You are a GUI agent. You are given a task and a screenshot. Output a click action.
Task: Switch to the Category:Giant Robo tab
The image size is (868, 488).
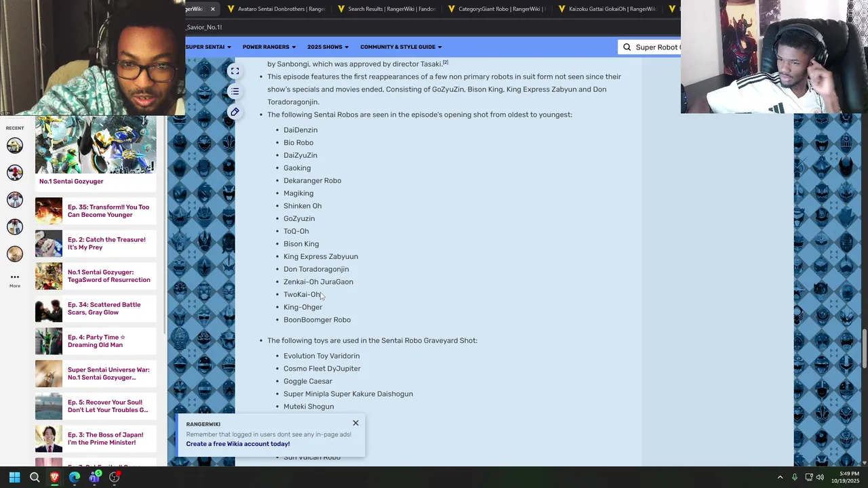pos(496,9)
